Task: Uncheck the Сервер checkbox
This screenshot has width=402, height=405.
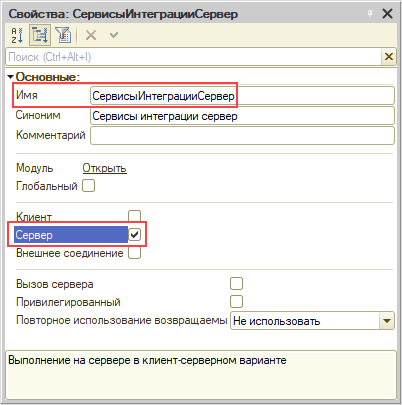Action: click(135, 235)
